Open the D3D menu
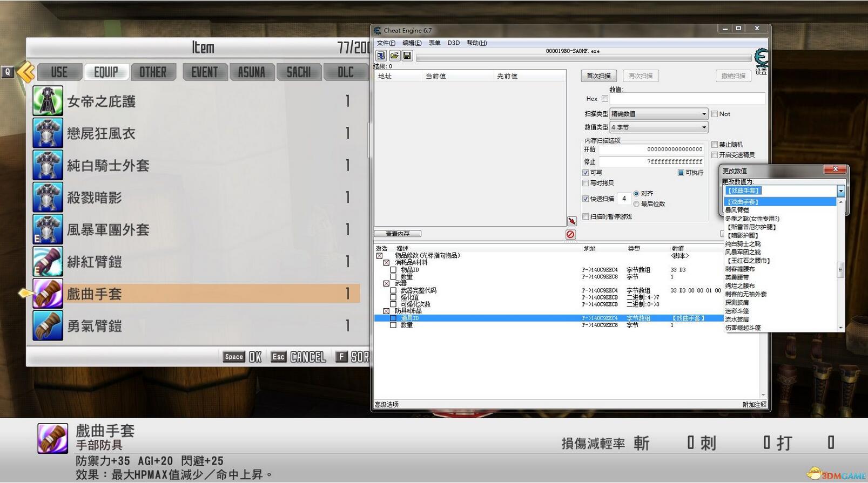 click(453, 43)
